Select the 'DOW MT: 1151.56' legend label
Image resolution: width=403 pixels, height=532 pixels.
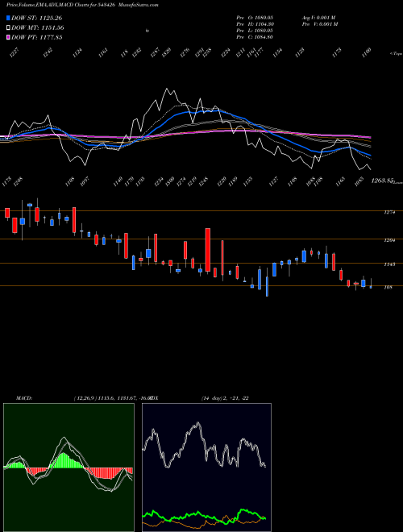[37, 28]
